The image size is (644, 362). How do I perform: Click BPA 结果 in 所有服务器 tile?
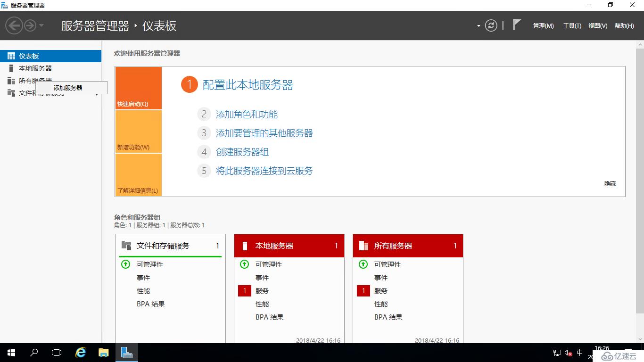(388, 317)
